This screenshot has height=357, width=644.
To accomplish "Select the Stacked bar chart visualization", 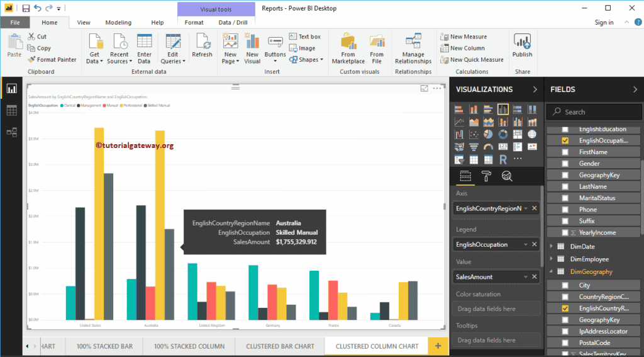I will (459, 110).
